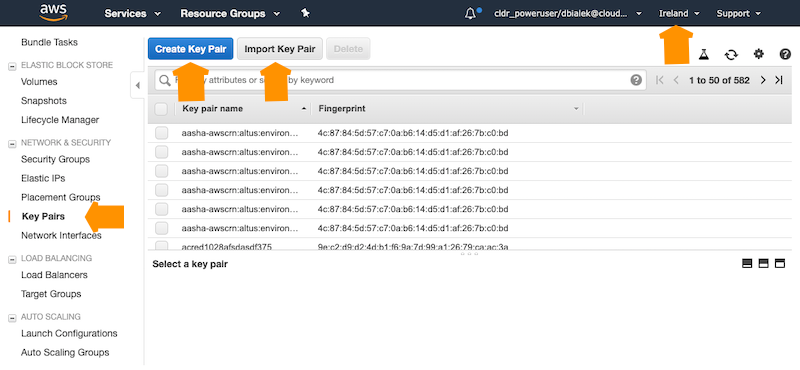Set details pane to half-height layout
800x370 pixels.
(763, 264)
